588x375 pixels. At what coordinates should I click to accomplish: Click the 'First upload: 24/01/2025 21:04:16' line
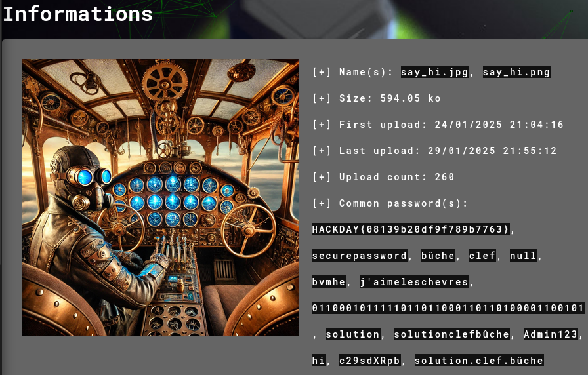click(x=438, y=125)
